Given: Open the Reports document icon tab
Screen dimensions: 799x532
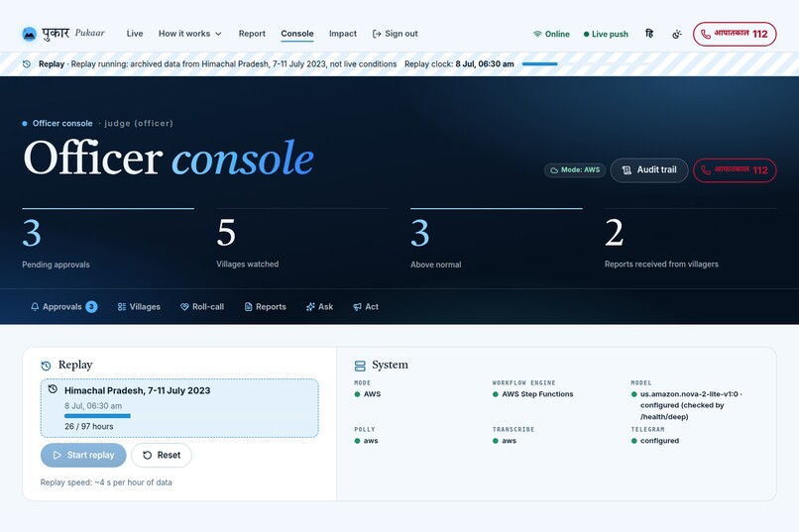Looking at the screenshot, I should click(265, 306).
